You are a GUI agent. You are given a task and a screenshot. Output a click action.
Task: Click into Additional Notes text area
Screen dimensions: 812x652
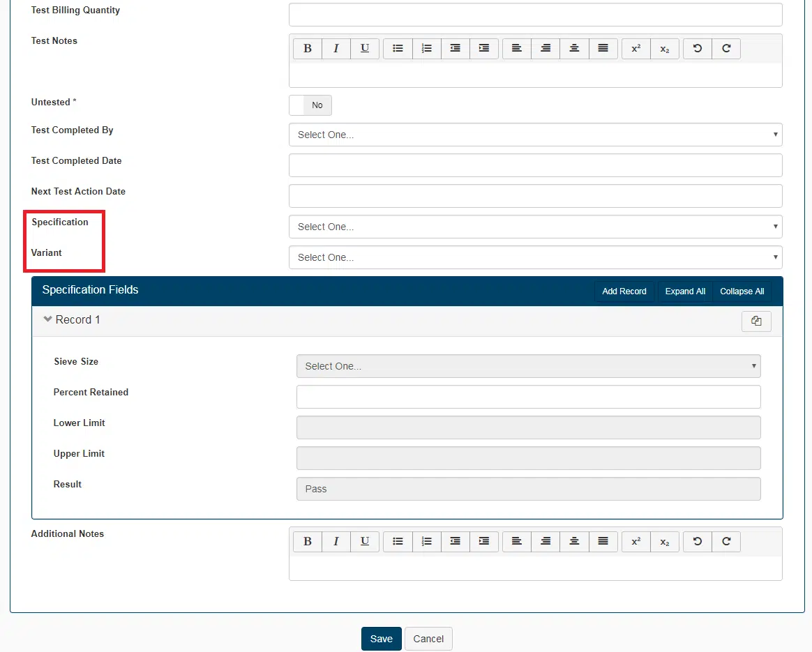[536, 568]
